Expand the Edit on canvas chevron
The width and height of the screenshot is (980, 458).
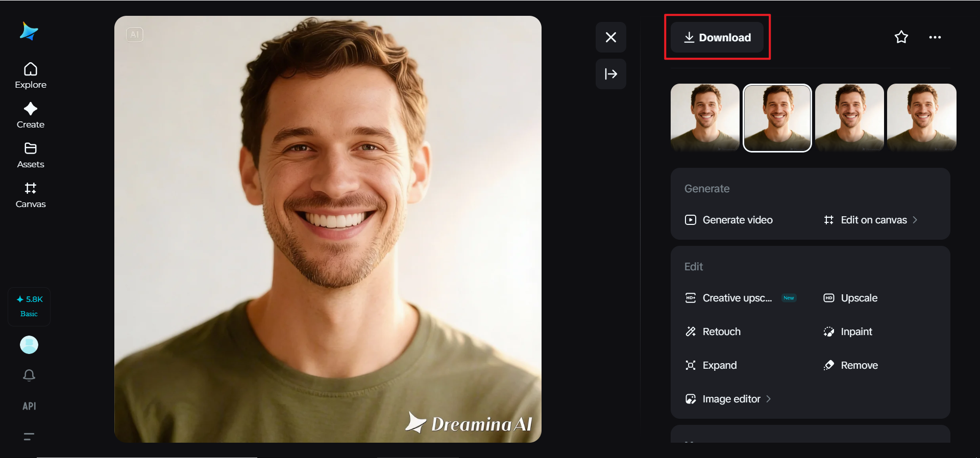click(915, 220)
